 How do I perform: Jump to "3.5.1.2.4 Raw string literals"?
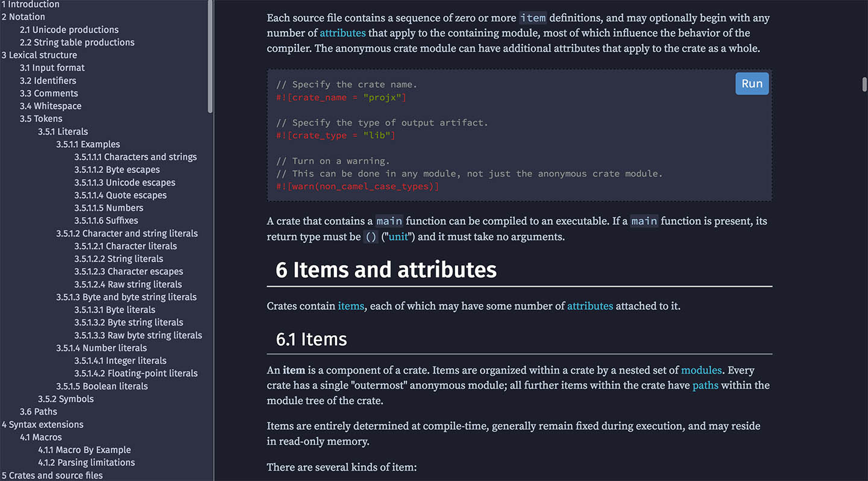pos(130,284)
